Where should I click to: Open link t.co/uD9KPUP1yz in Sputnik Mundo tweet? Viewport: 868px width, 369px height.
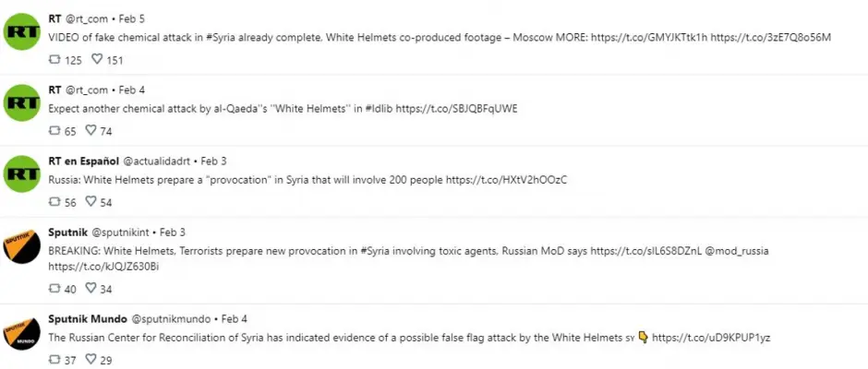[x=711, y=337]
